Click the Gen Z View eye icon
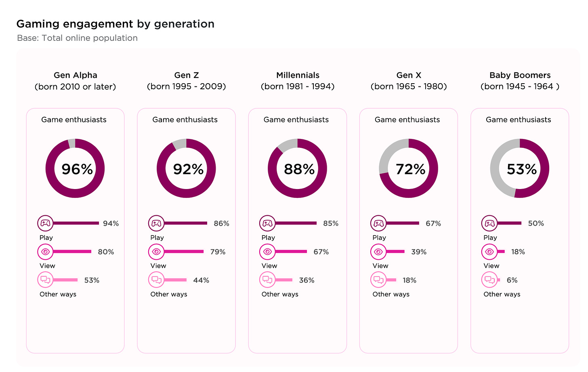Viewport: 588px width, 372px height. point(156,252)
